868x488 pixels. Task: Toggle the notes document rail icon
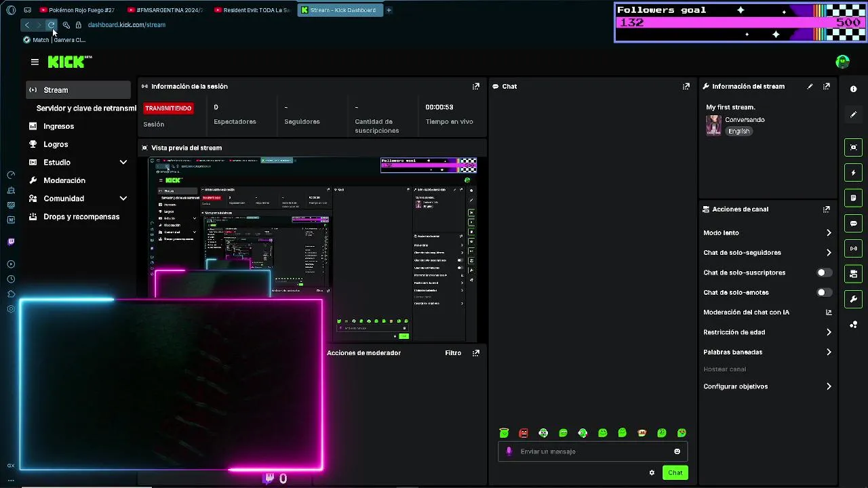(854, 198)
